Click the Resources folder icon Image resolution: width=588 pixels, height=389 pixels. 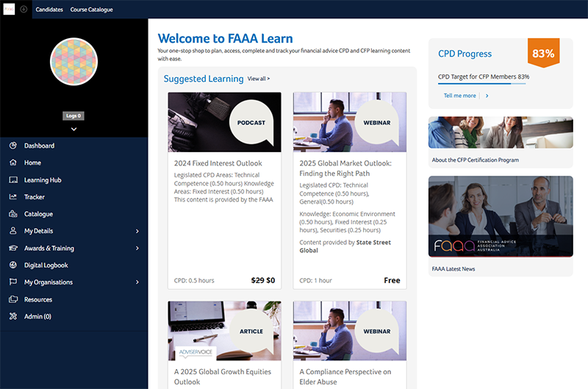pyautogui.click(x=13, y=299)
